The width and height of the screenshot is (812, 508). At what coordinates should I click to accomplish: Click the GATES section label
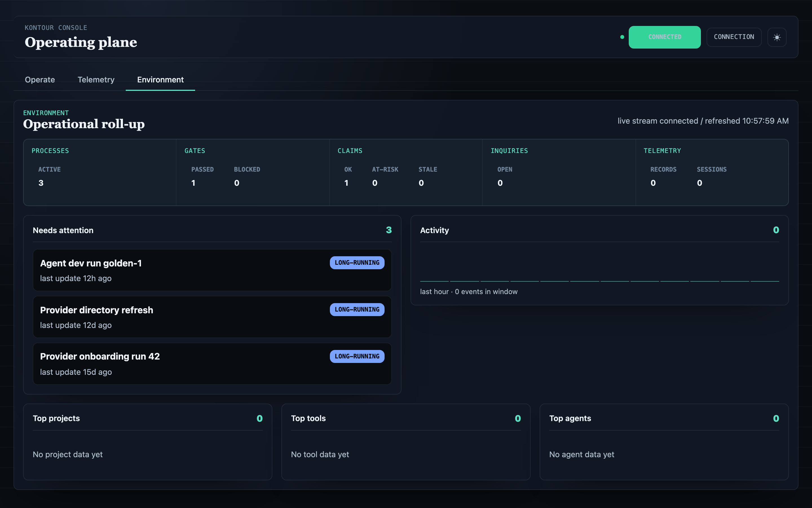coord(195,151)
